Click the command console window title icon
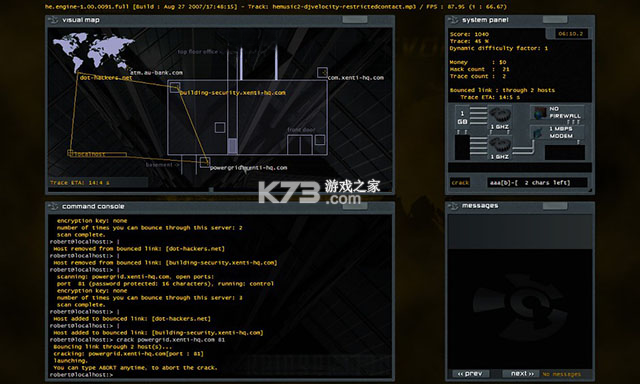The width and height of the screenshot is (640, 384). click(x=53, y=206)
